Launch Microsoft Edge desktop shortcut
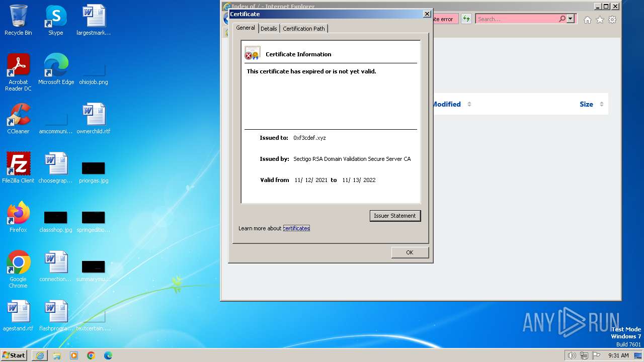644x362 pixels. tap(56, 69)
